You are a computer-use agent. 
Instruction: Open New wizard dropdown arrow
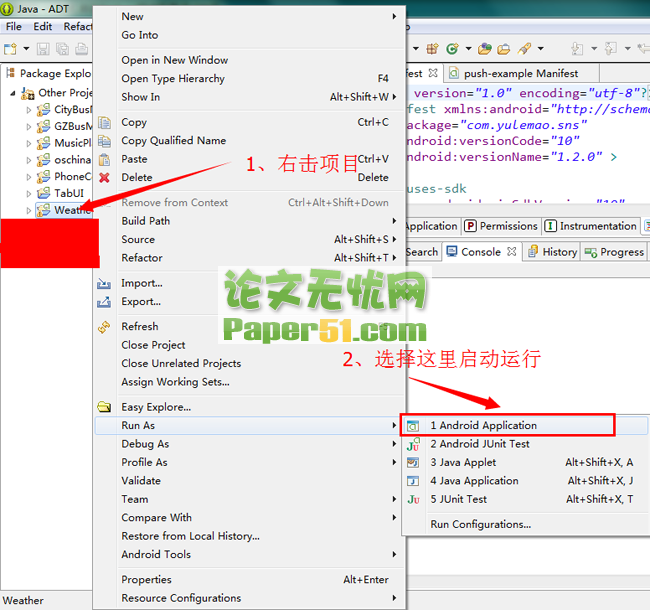coord(26,49)
